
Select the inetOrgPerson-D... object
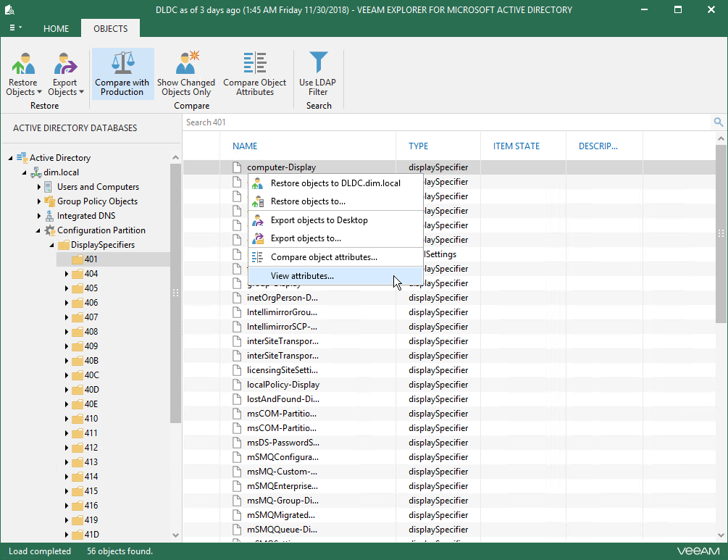click(283, 298)
